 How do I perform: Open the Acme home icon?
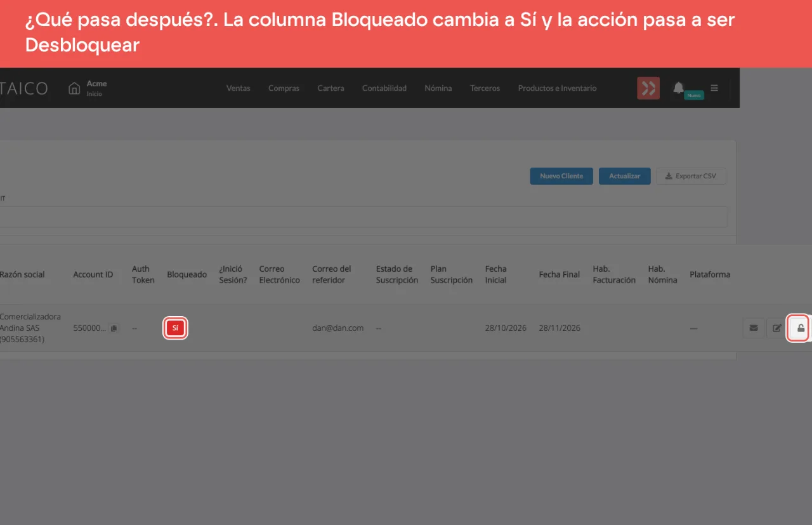[74, 88]
